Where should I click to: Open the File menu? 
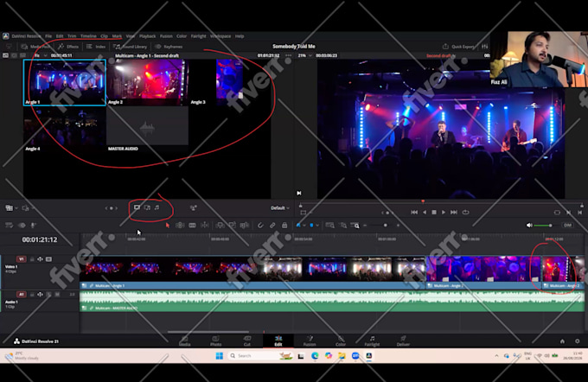48,36
